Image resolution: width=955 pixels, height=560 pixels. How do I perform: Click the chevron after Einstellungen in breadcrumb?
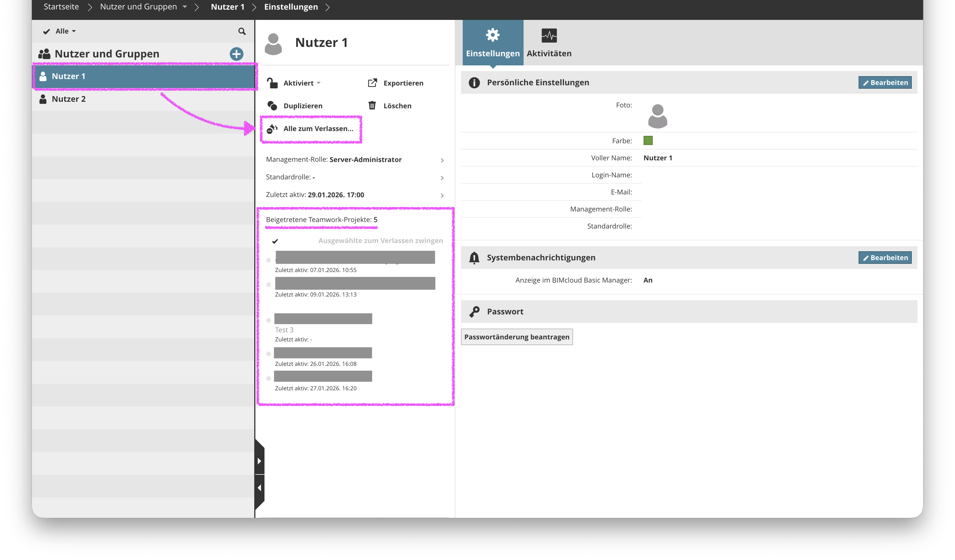327,7
